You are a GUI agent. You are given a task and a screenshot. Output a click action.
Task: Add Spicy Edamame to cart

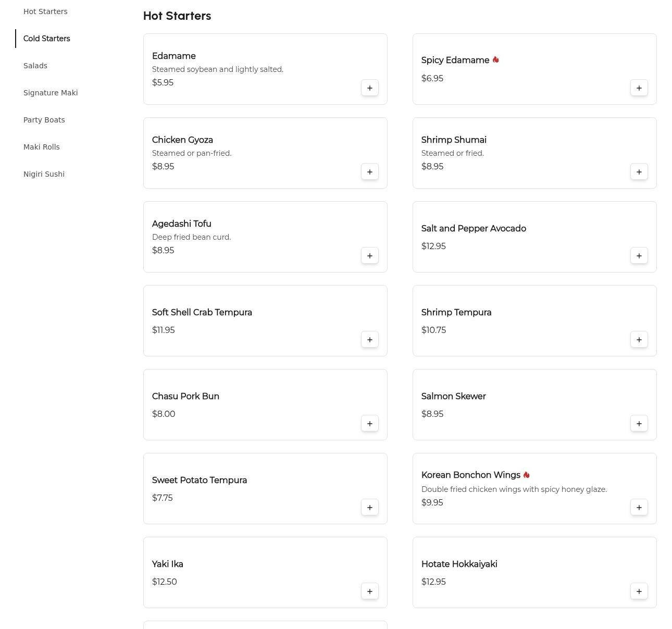click(639, 88)
